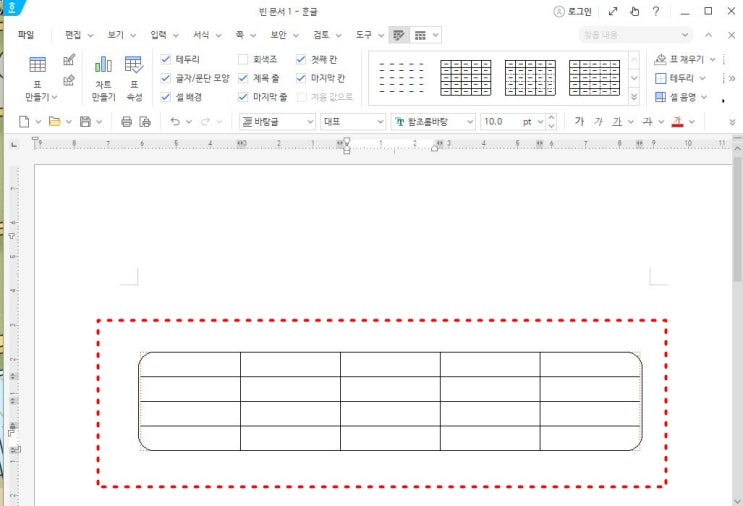This screenshot has width=743, height=506.
Task: Open the 쪽 menu
Action: [x=240, y=35]
